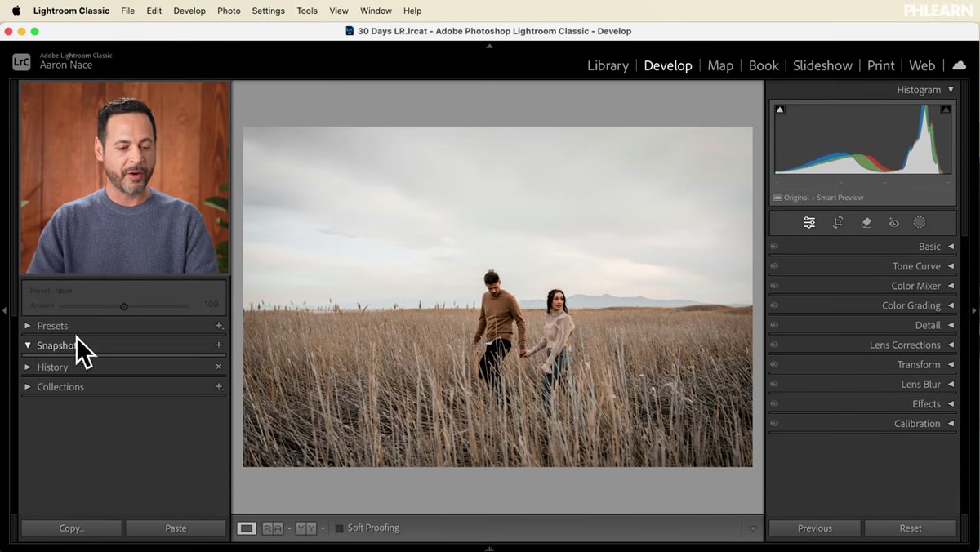Add new collection with plus icon
Screen dimensions: 980x552
(x=219, y=387)
